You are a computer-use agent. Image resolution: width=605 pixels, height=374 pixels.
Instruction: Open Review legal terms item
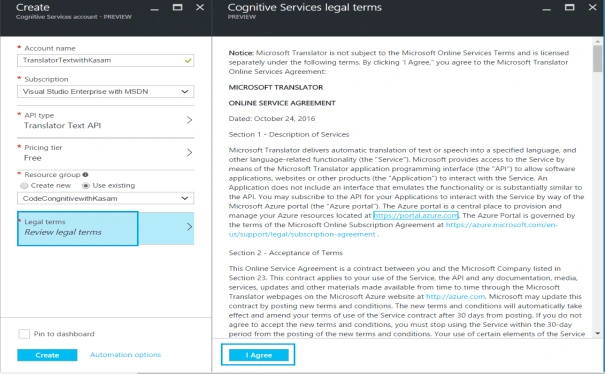click(105, 228)
